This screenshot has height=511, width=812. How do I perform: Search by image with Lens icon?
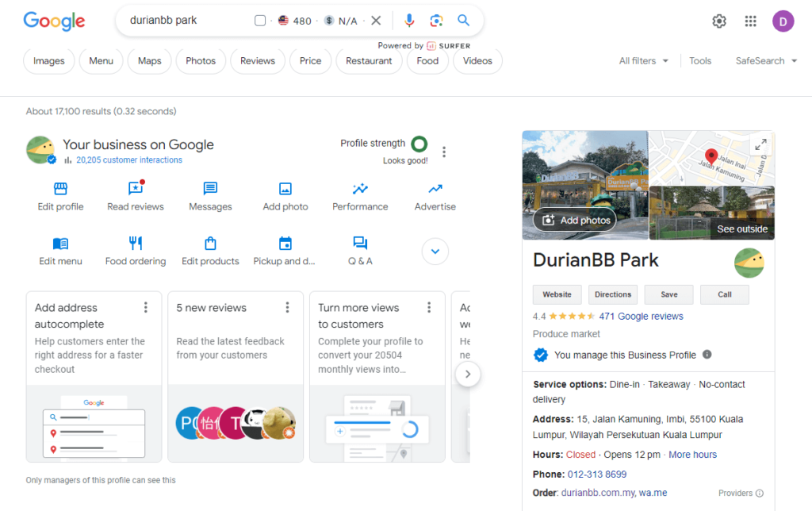pyautogui.click(x=437, y=20)
